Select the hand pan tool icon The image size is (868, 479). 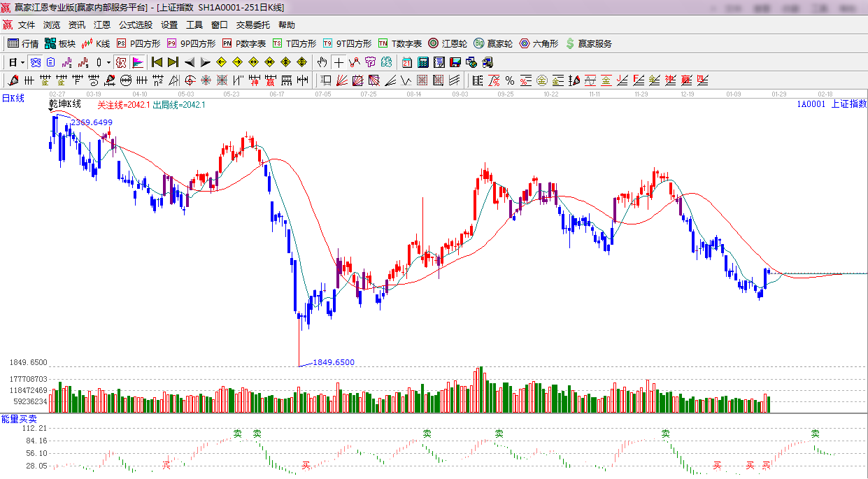coord(322,62)
